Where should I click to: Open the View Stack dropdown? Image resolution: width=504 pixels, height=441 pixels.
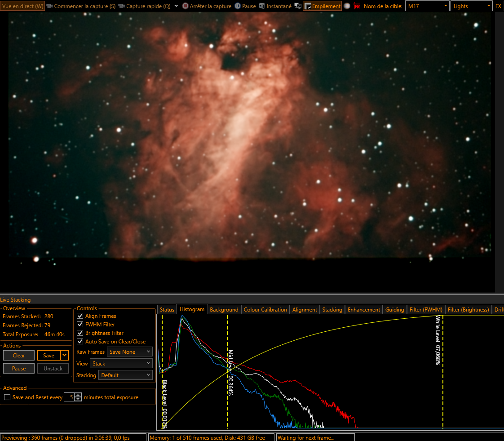pyautogui.click(x=121, y=364)
